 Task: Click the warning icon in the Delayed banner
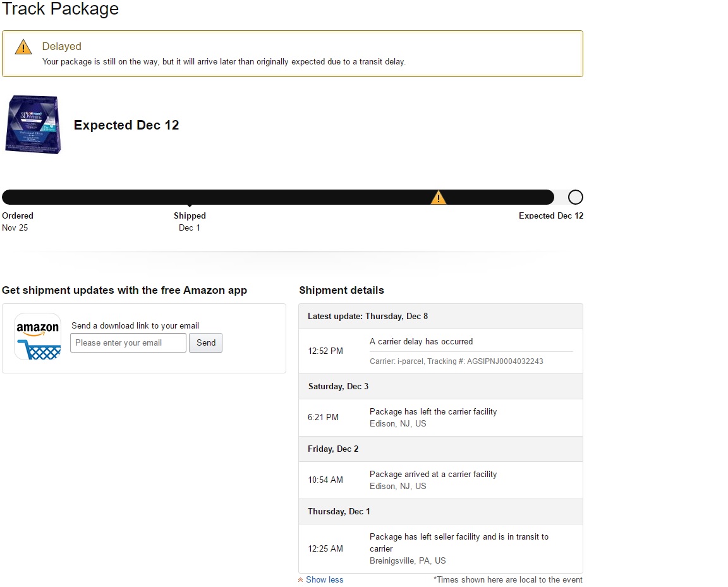(23, 47)
